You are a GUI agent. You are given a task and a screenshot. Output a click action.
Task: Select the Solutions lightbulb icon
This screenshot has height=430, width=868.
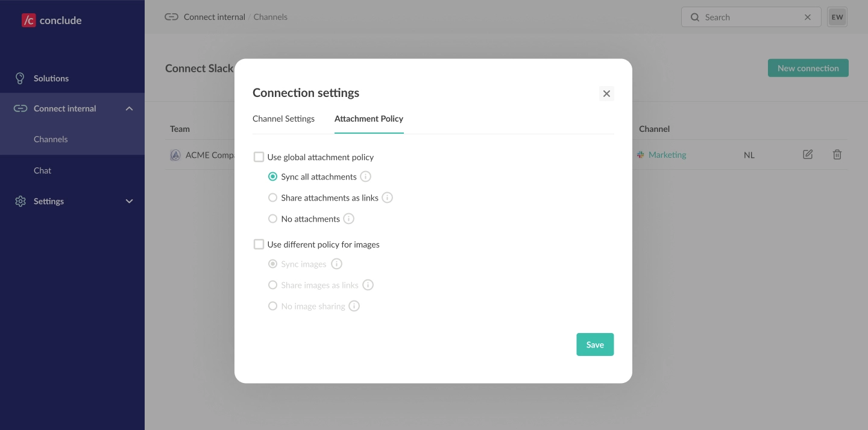(20, 78)
